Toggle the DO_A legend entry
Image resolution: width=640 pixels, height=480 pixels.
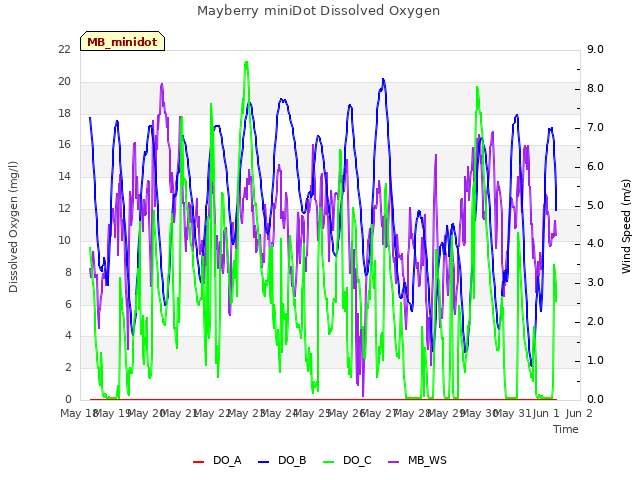click(218, 460)
